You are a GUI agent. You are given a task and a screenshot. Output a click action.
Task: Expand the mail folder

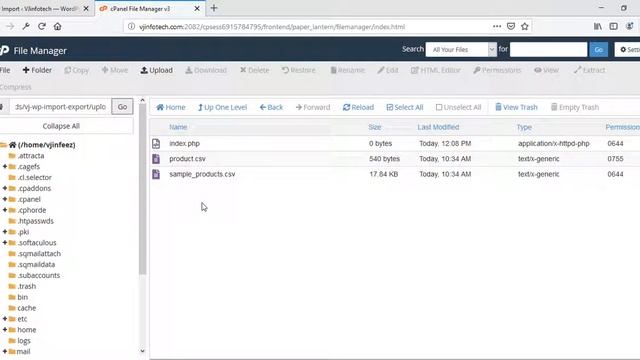pos(5,351)
